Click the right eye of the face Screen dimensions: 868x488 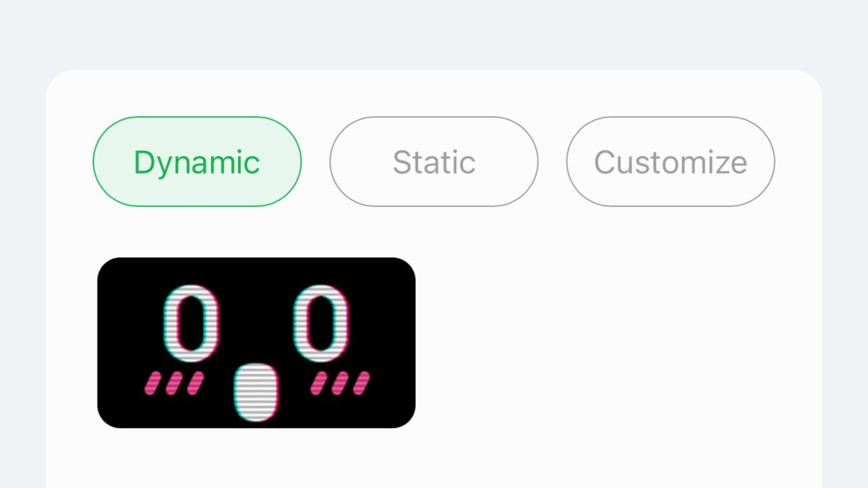click(321, 323)
